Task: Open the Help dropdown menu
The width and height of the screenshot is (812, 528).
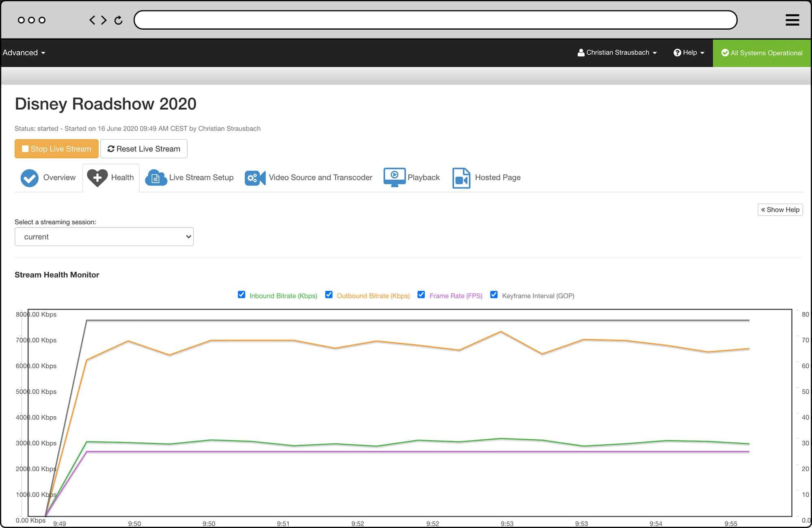Action: tap(689, 53)
